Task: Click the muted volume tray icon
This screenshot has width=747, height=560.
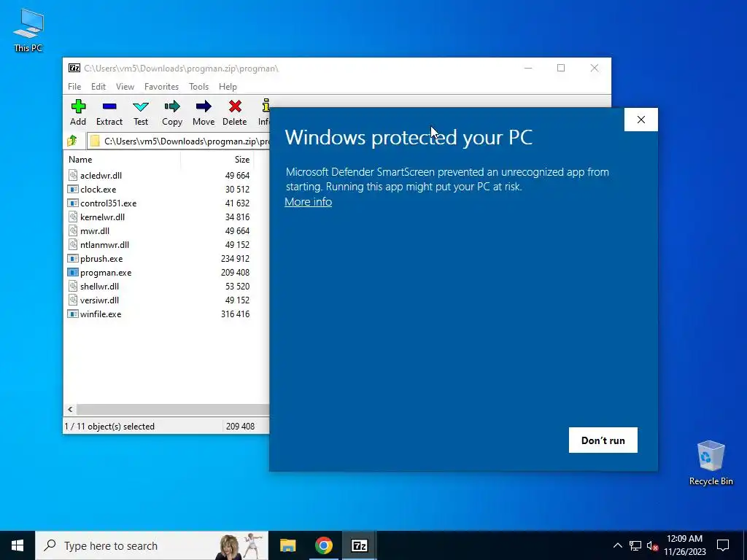Action: coord(652,545)
